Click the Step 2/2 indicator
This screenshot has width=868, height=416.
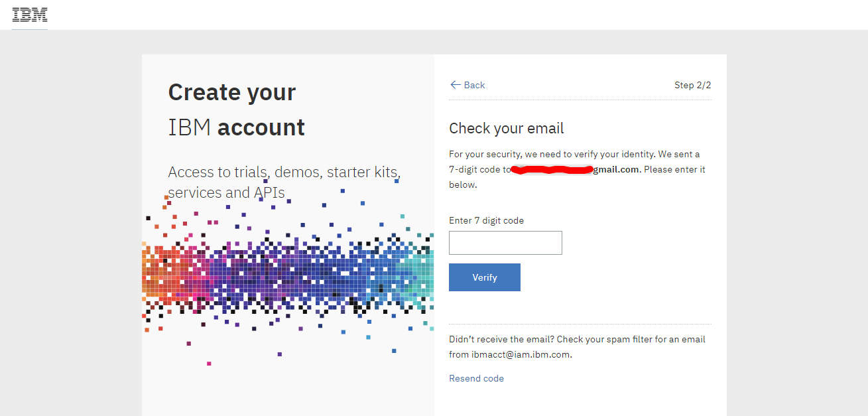click(x=692, y=85)
